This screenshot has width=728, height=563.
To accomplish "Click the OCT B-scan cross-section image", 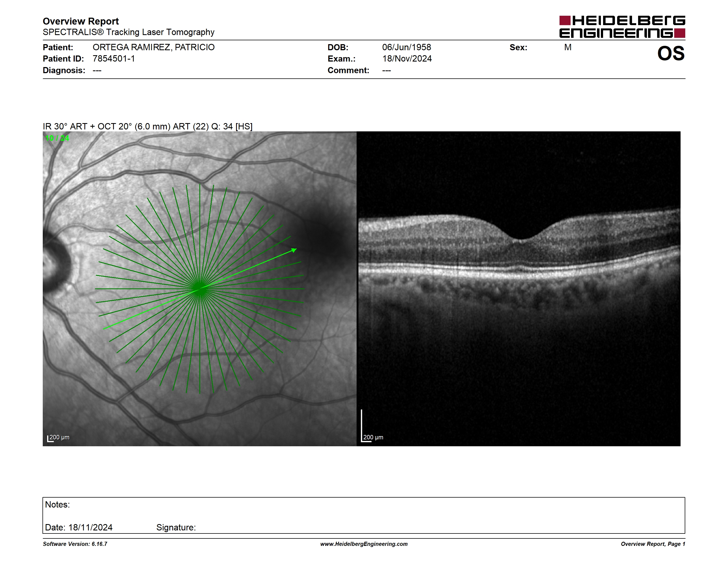I will (x=519, y=288).
